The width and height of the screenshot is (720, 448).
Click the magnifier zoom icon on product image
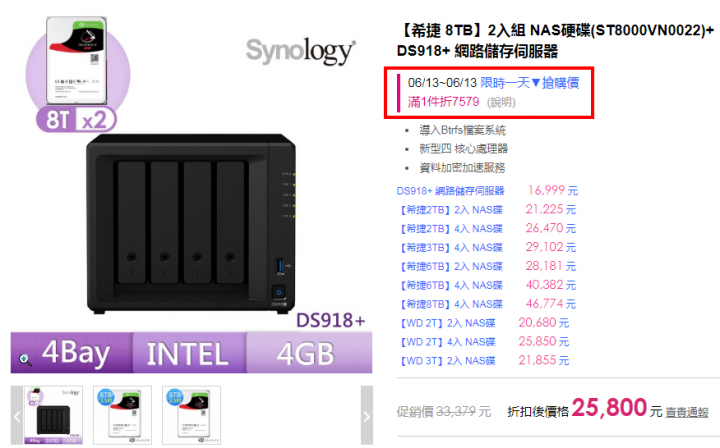tap(25, 360)
